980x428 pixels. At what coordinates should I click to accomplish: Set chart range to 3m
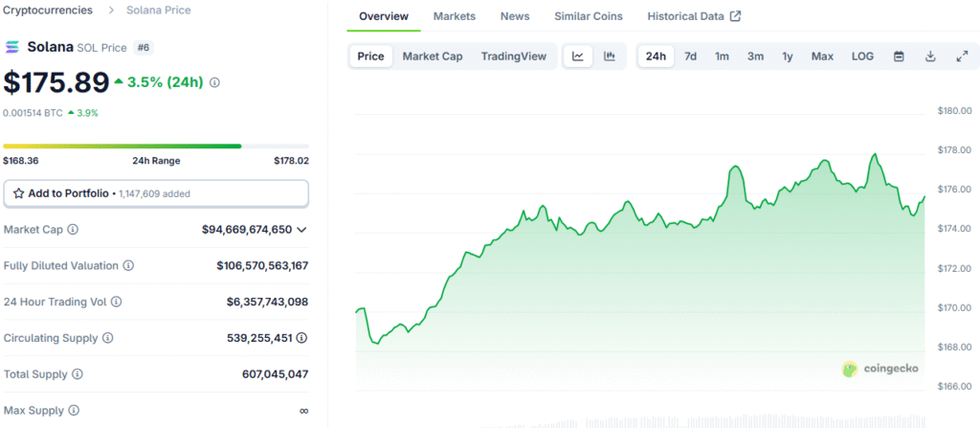pos(756,56)
